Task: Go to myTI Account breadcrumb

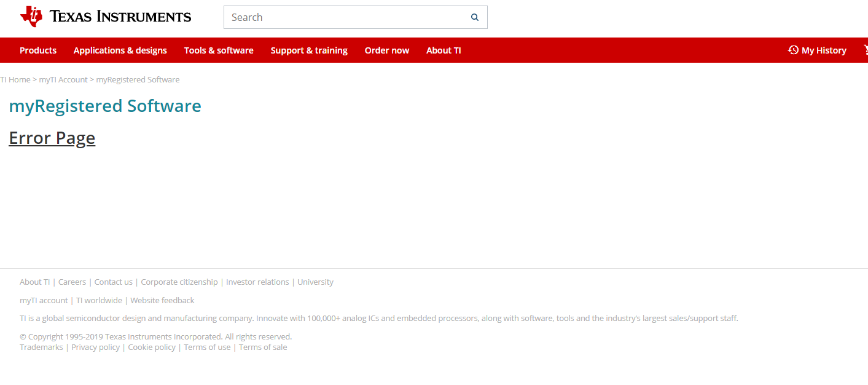Action: (63, 80)
